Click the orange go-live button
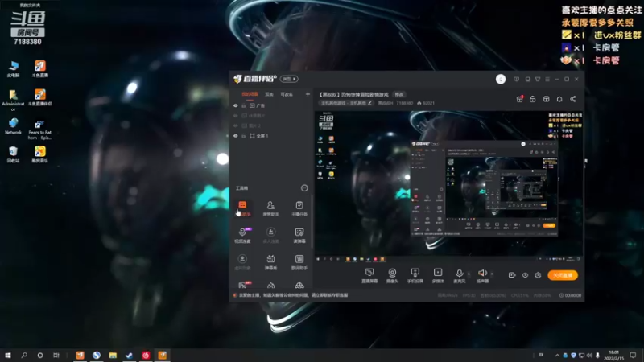 coord(563,275)
